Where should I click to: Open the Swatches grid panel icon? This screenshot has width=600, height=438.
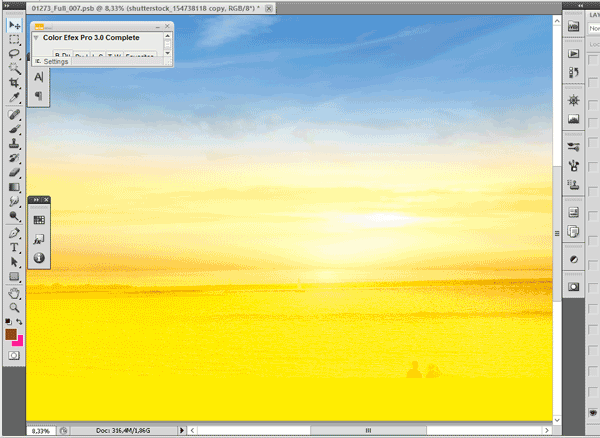[39, 220]
